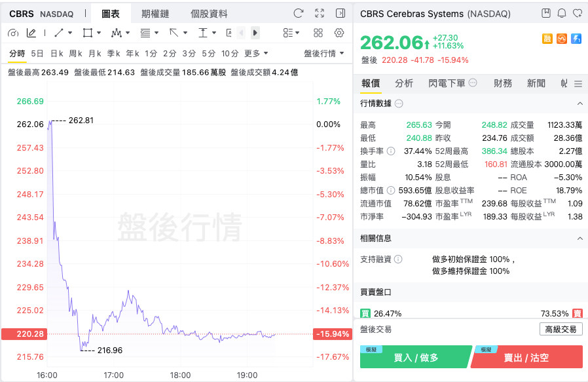The height and width of the screenshot is (382, 588).
Task: Select the line drawing tool
Action: pos(59,33)
